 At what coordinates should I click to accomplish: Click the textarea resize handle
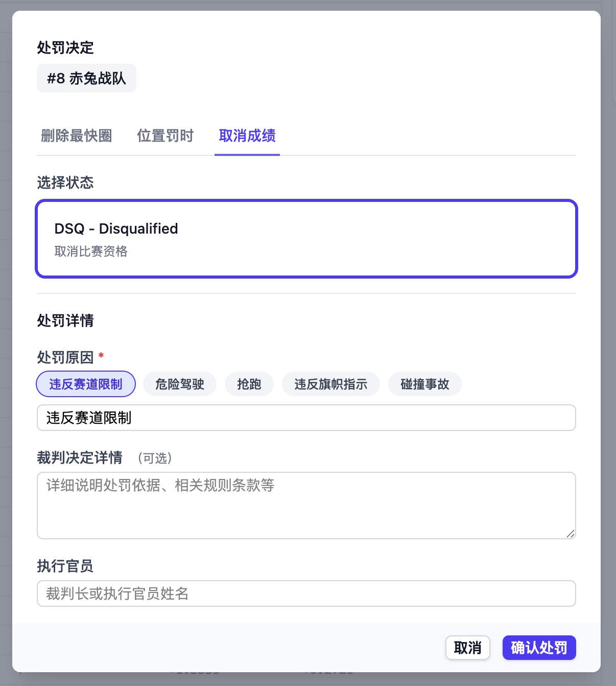[x=571, y=534]
